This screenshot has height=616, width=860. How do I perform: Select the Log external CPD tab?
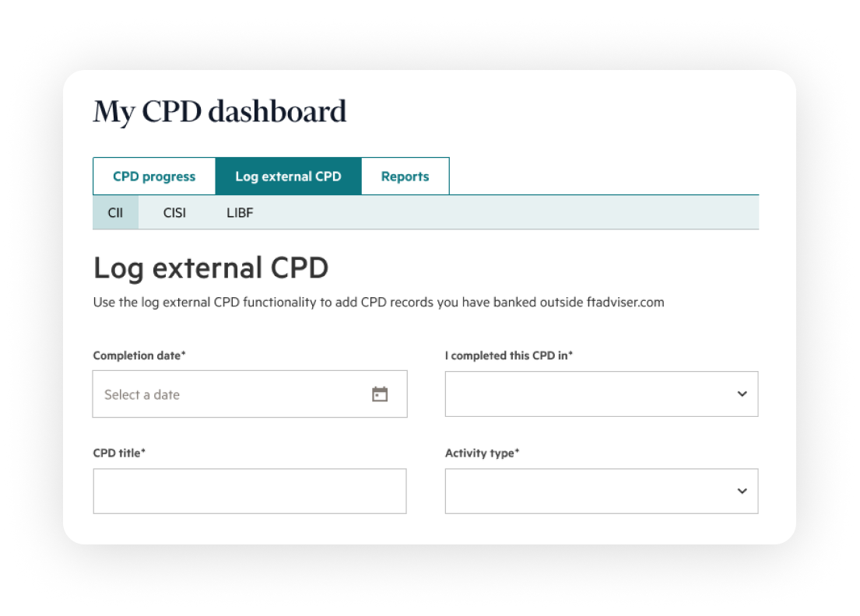pos(288,177)
